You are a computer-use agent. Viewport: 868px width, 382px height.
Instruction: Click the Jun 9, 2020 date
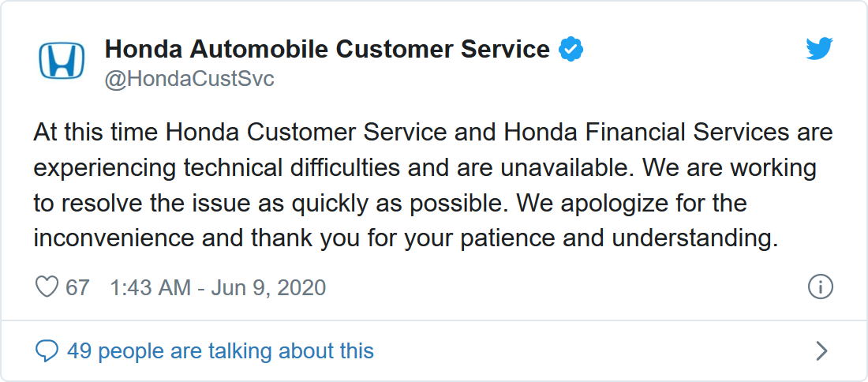pyautogui.click(x=268, y=286)
